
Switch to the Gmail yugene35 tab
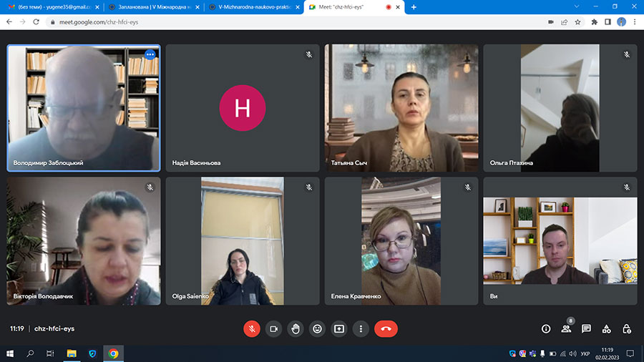click(x=54, y=7)
